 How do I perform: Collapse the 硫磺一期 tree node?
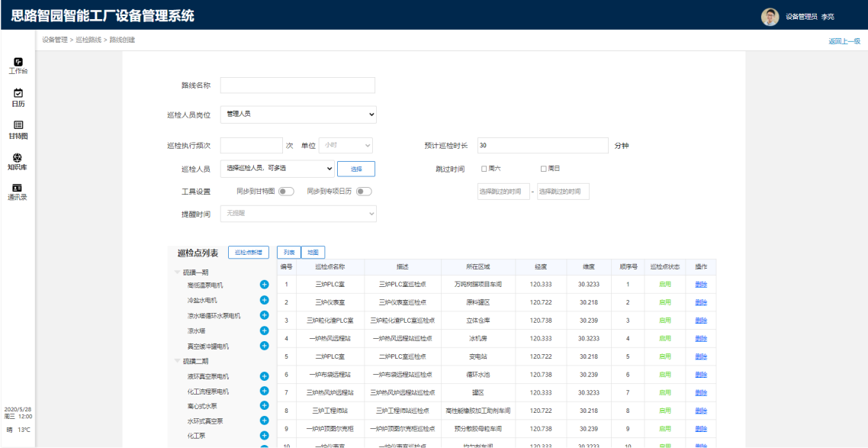(178, 272)
